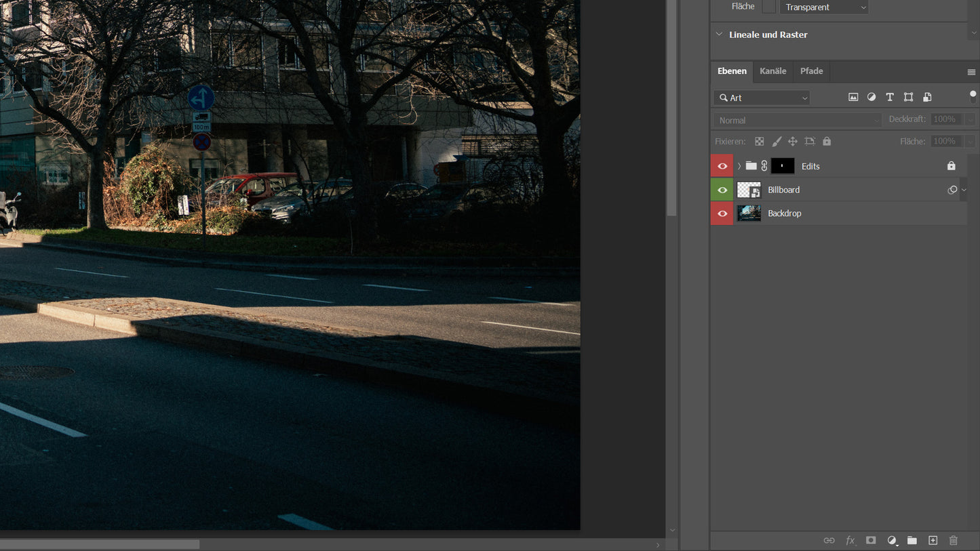Viewport: 980px width, 551px height.
Task: Hide the Backdrop layer
Action: 722,213
